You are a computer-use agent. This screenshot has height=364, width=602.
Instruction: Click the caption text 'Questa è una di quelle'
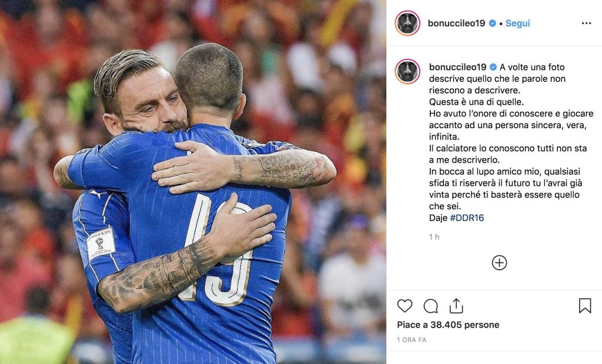[476, 102]
